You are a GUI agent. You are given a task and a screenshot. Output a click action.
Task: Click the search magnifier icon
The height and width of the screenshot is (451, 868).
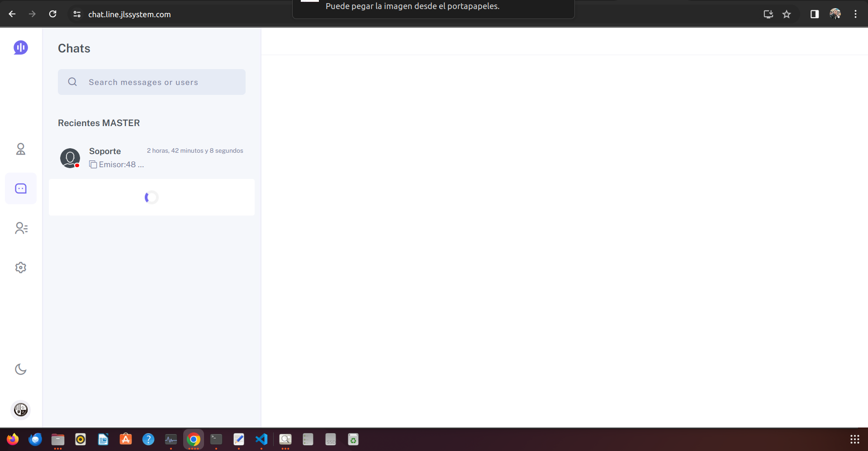pos(72,82)
